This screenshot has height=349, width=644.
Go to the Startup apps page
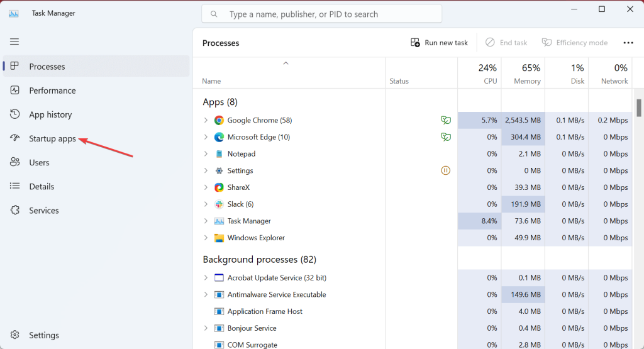click(x=52, y=138)
